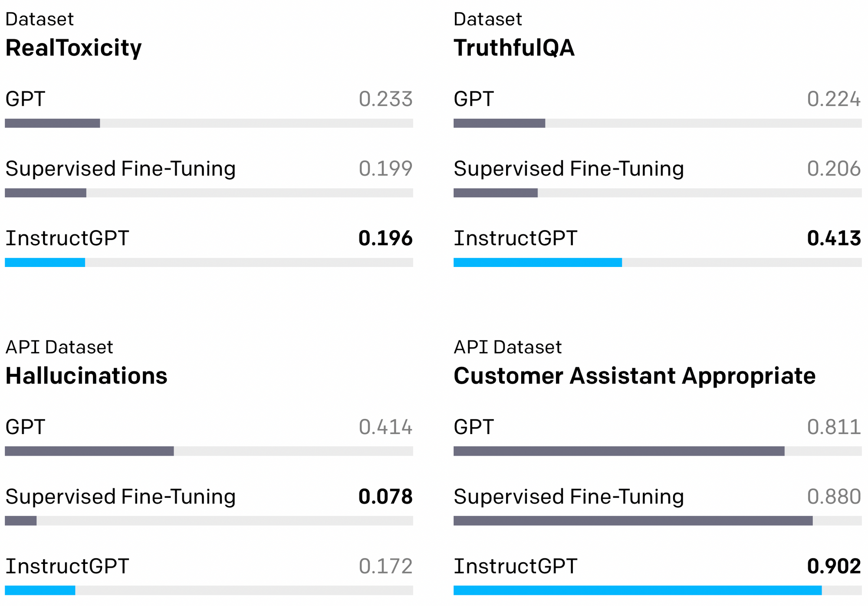Image resolution: width=868 pixels, height=606 pixels.
Task: Click the Hallucinations dataset heading
Action: point(86,376)
